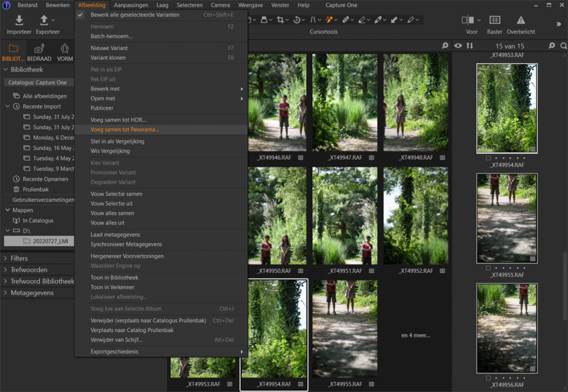Select the orange spot removal tool
The height and width of the screenshot is (392, 568).
[329, 20]
